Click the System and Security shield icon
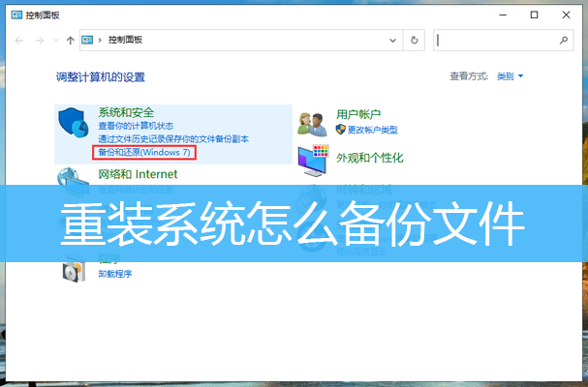This screenshot has width=588, height=387. point(73,123)
